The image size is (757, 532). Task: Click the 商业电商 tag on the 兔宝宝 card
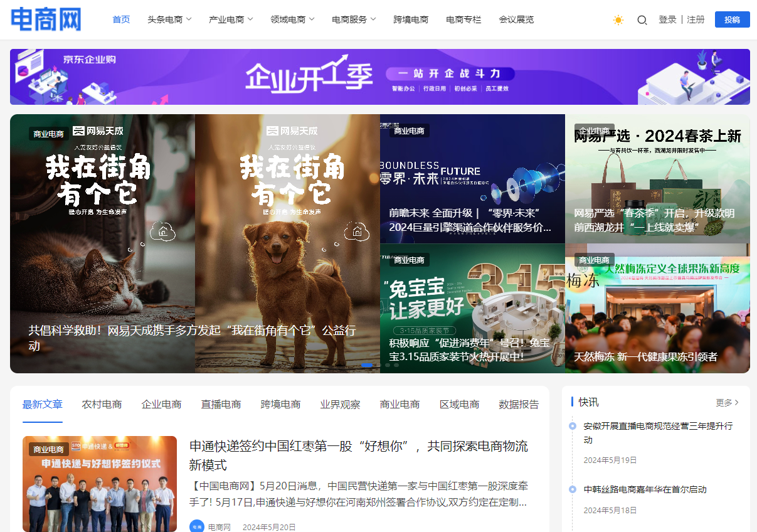tap(409, 260)
